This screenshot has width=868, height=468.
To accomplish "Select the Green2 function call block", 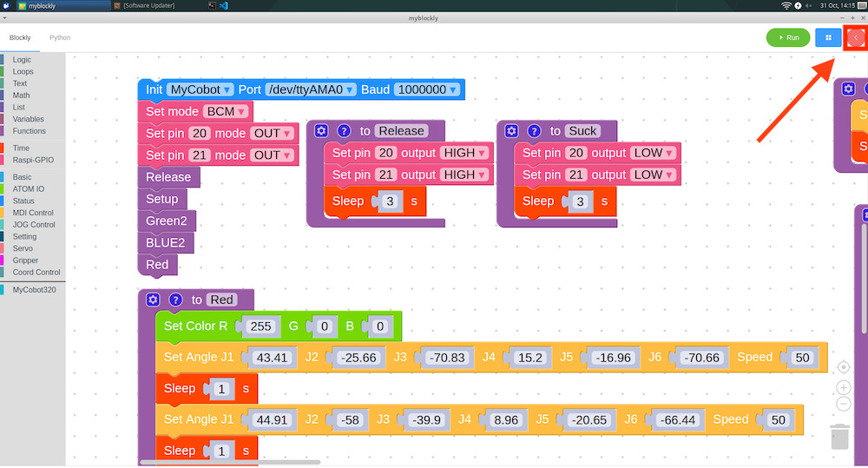I will [x=166, y=221].
